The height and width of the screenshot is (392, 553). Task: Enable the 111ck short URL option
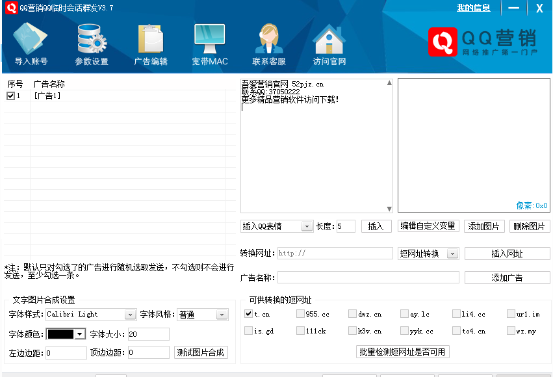click(x=300, y=331)
